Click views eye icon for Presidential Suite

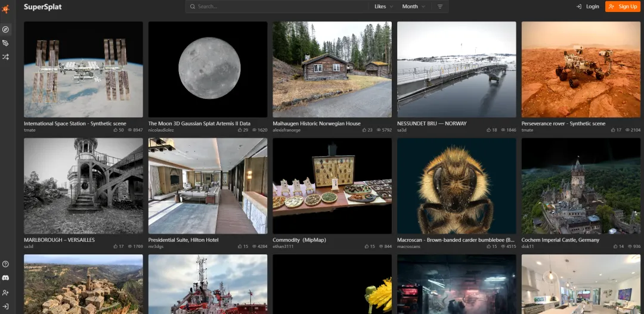coord(254,246)
